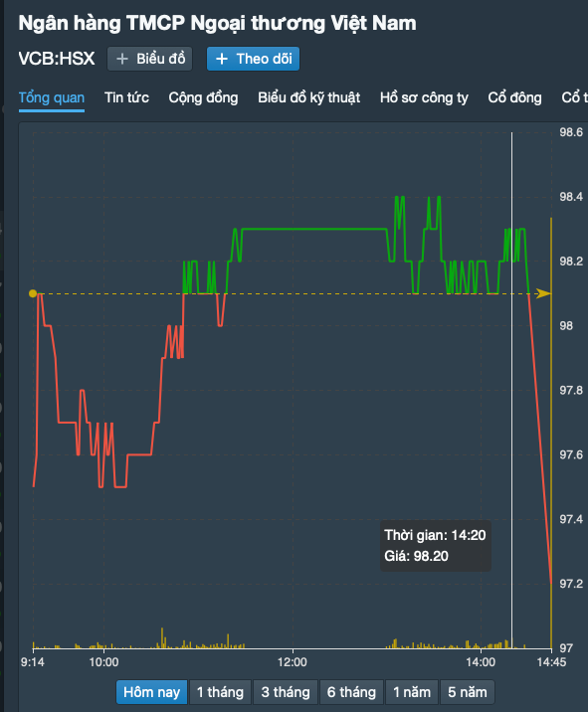
Task: Open the Tin tức tab
Action: coord(126,97)
